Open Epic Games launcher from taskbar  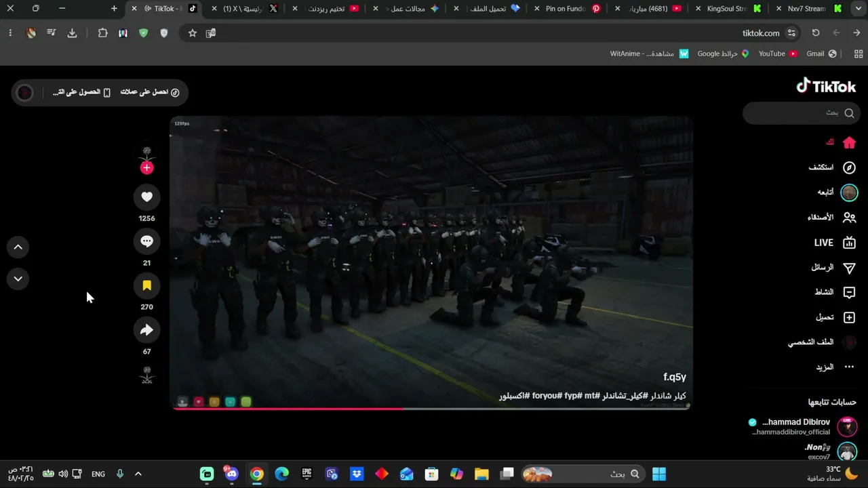(307, 474)
